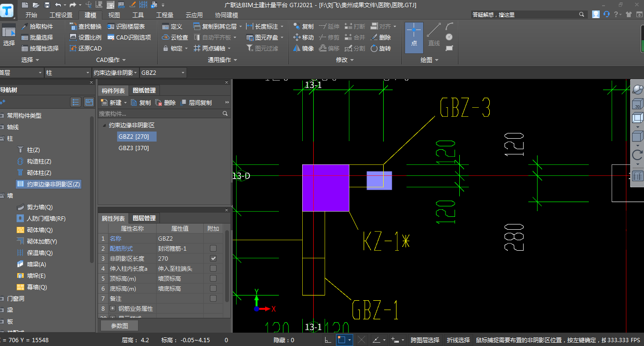The height and width of the screenshot is (346, 644).
Task: Click 设置比例 set scale tool
Action: click(86, 37)
